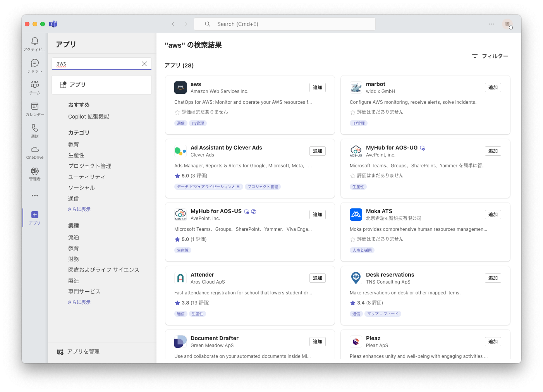Image resolution: width=543 pixels, height=392 pixels.
Task: Click the プロジェクト管理 tag on Ad Assistant card
Action: coord(263,187)
